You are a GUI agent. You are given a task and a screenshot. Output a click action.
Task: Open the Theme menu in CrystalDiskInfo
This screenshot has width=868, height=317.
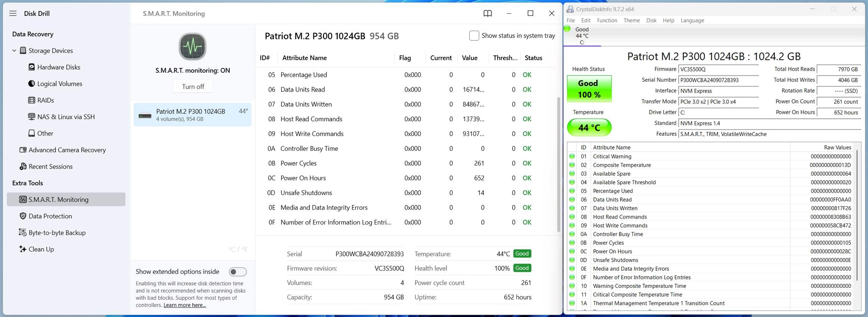point(631,20)
